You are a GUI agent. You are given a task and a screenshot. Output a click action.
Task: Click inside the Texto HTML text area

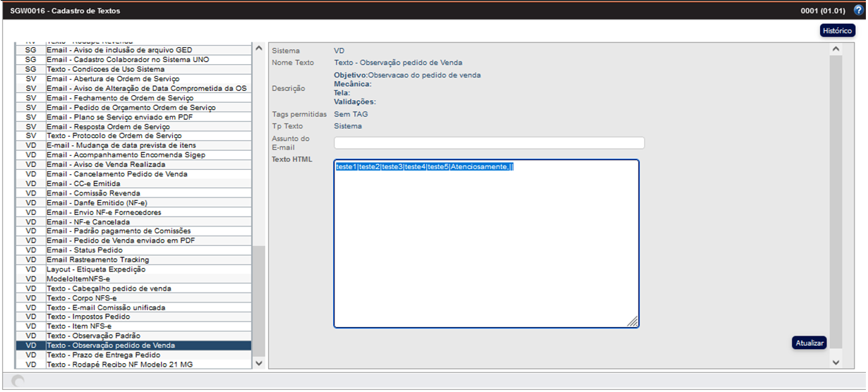coord(486,247)
